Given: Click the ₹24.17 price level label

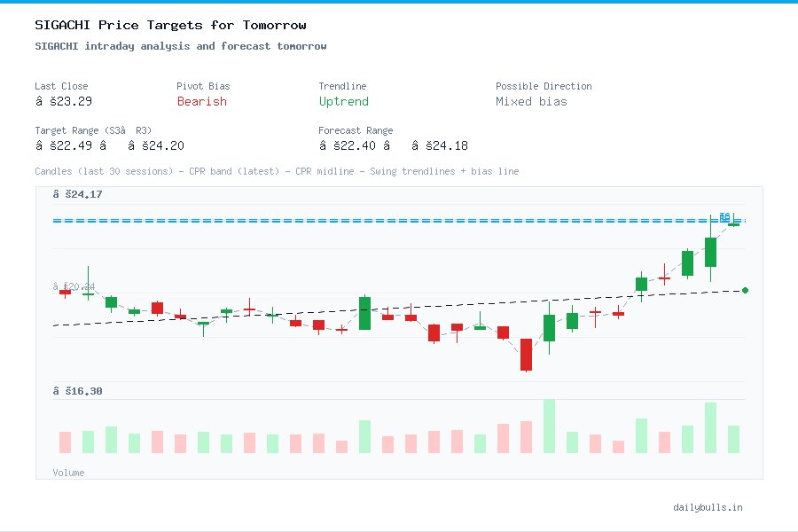Looking at the screenshot, I should pos(78,194).
